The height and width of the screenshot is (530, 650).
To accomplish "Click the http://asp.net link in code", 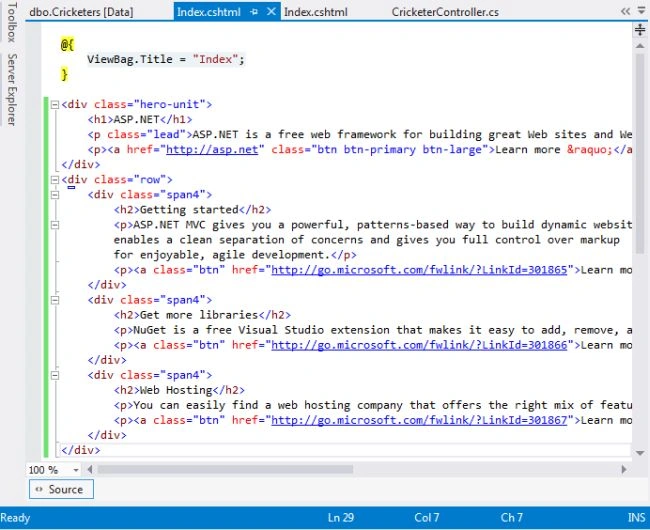I will pyautogui.click(x=212, y=150).
